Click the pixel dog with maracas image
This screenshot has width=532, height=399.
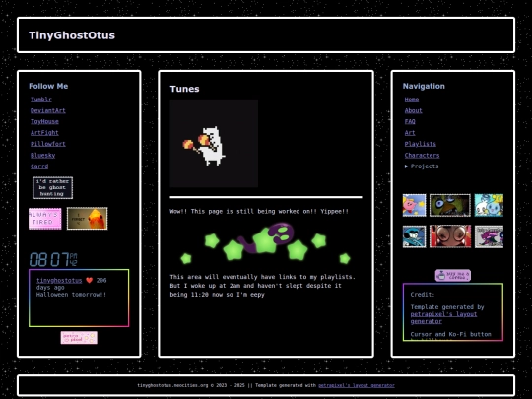214,143
